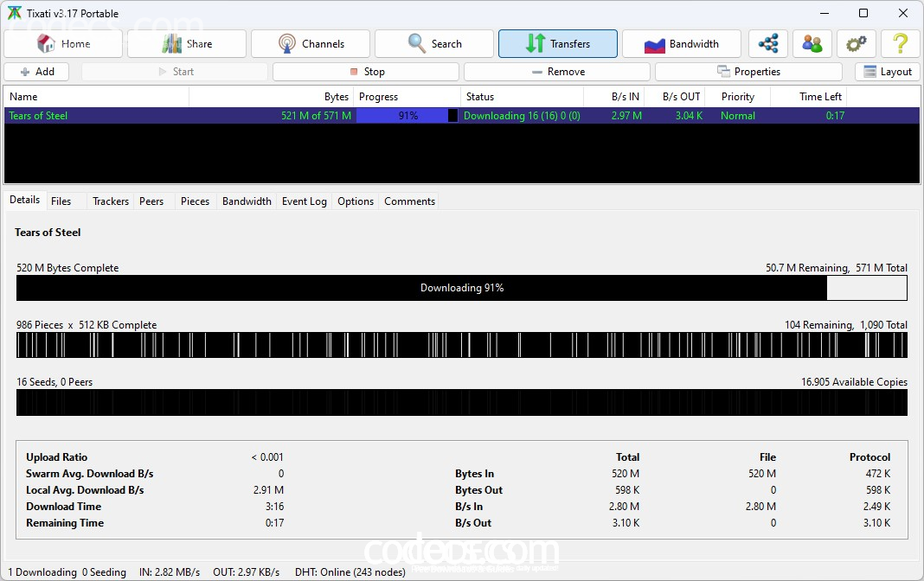Open the lower Bandwidth tab
Screen dimensions: 924x581
(247, 201)
